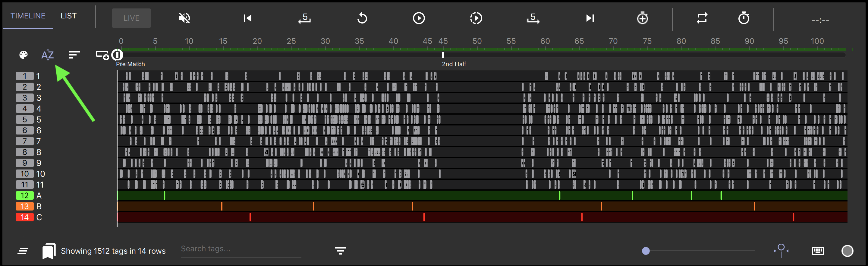This screenshot has height=266, width=868.
Task: Click the add-tag plus timer icon
Action: click(x=643, y=18)
